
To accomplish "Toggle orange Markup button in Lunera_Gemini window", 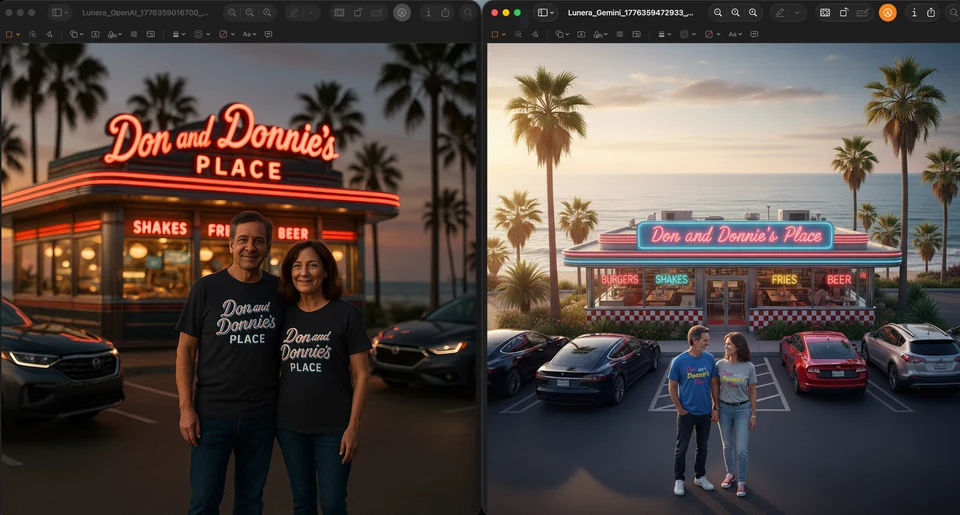I will (887, 12).
